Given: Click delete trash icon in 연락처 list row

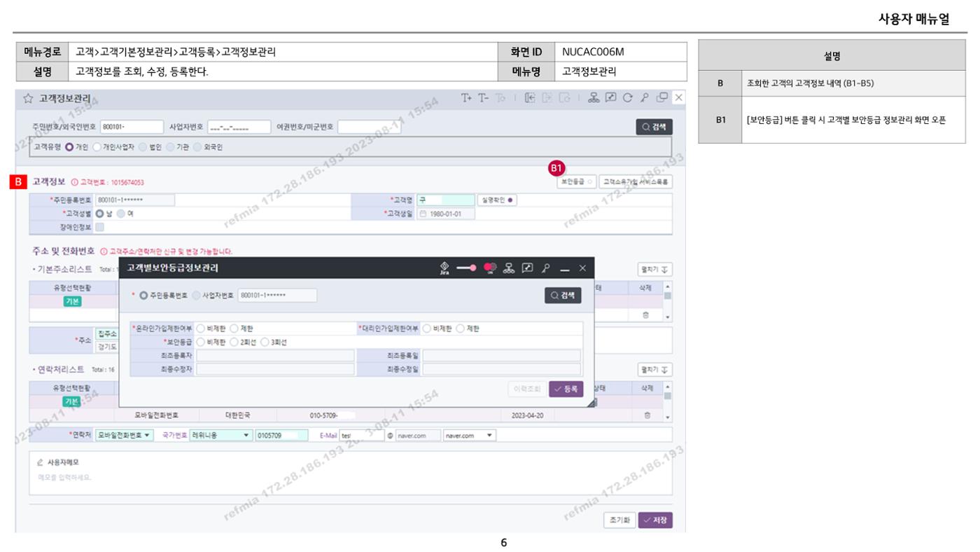Looking at the screenshot, I should click(647, 415).
